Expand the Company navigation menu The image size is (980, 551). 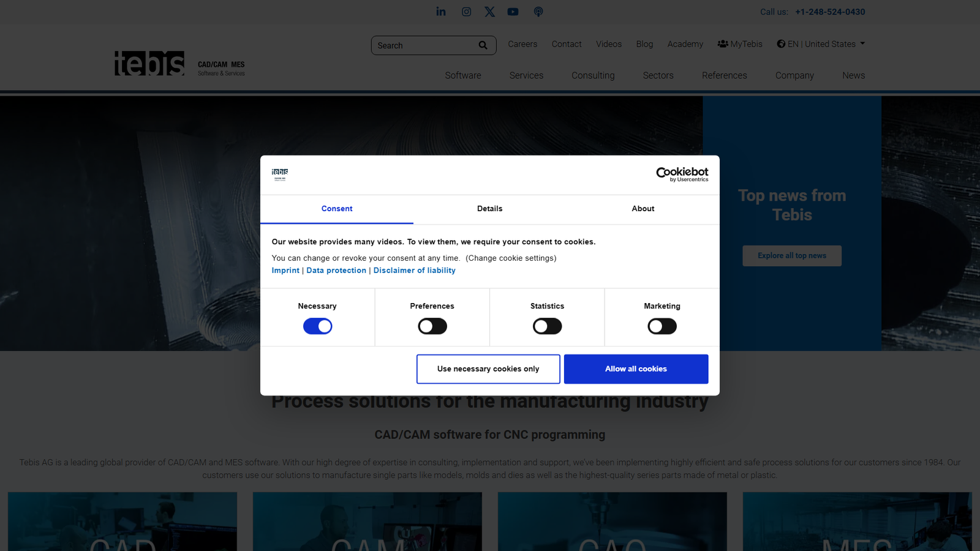794,75
